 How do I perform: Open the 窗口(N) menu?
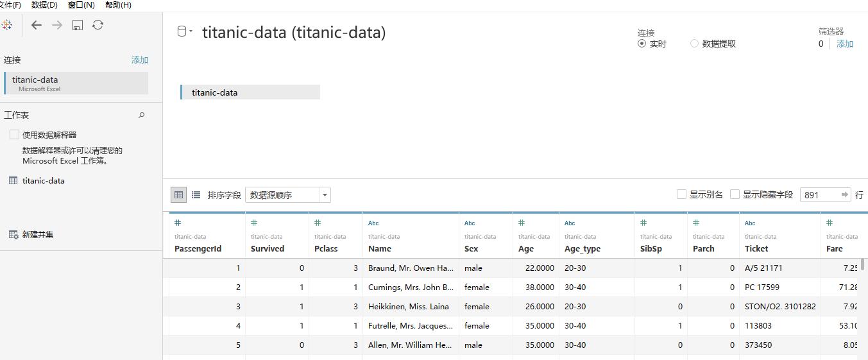tap(81, 4)
